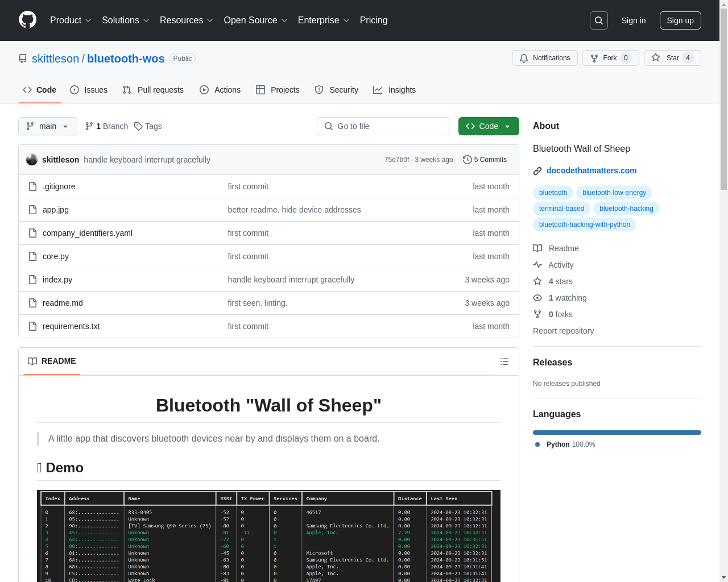The height and width of the screenshot is (582, 728).
Task: Click the index.py file icon
Action: click(33, 280)
